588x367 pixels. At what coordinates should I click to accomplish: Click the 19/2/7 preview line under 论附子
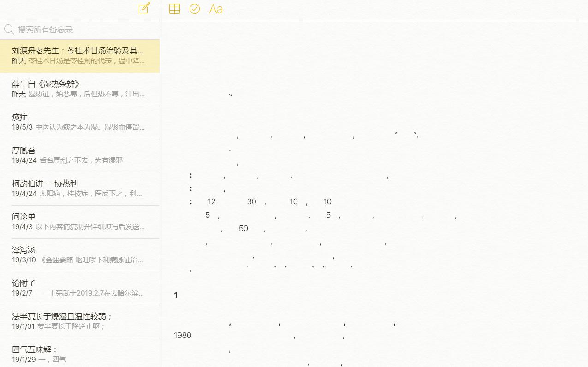(x=78, y=293)
